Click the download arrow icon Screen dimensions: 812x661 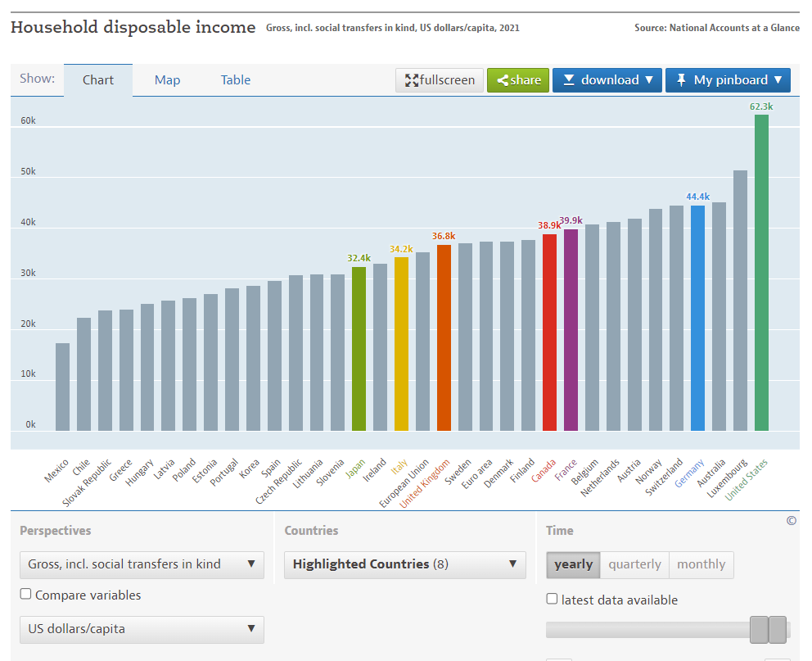[569, 79]
